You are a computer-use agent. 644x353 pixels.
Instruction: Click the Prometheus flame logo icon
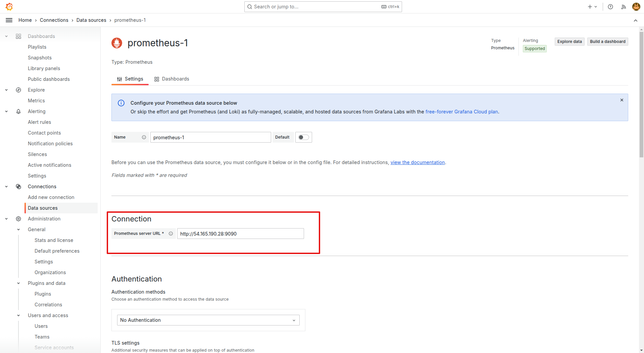[x=117, y=43]
